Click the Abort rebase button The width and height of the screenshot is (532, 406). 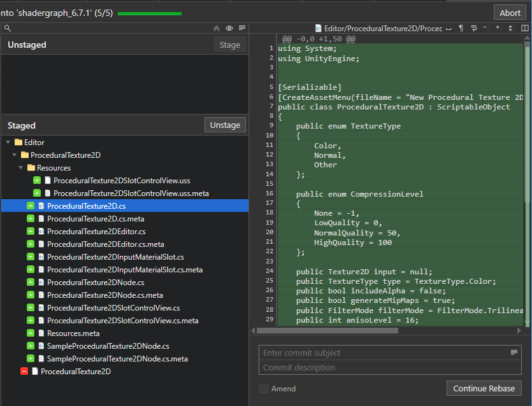tap(510, 13)
